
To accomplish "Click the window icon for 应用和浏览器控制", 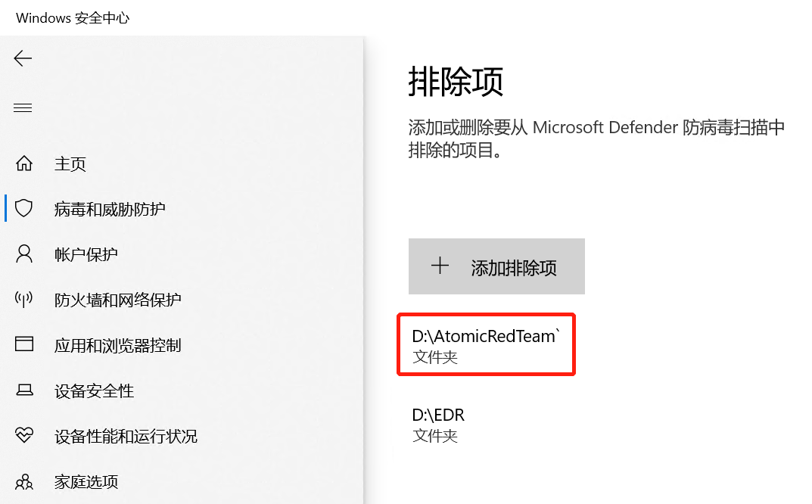I will pos(23,345).
